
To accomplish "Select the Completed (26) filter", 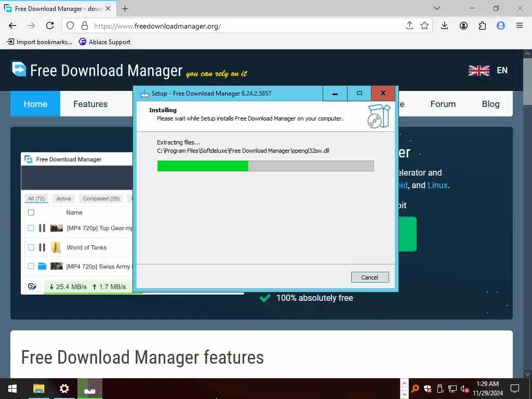I will point(101,198).
